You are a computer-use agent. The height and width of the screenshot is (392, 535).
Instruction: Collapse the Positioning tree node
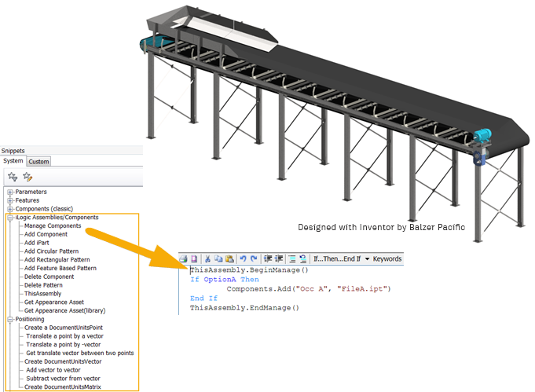pos(10,319)
